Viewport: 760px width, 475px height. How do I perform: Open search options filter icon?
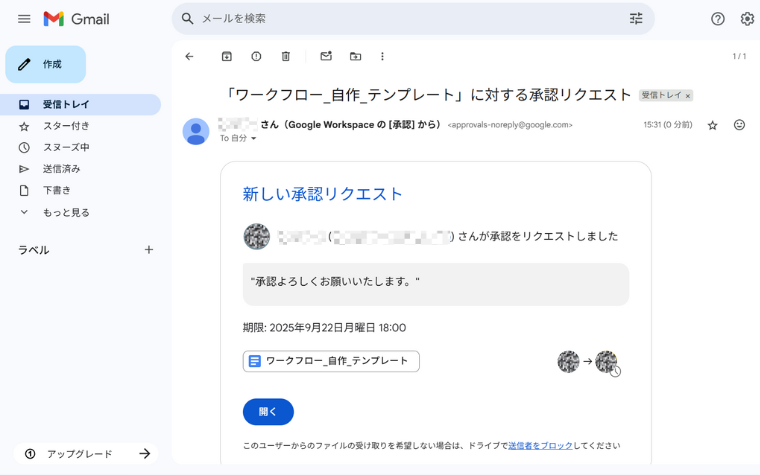click(x=636, y=19)
